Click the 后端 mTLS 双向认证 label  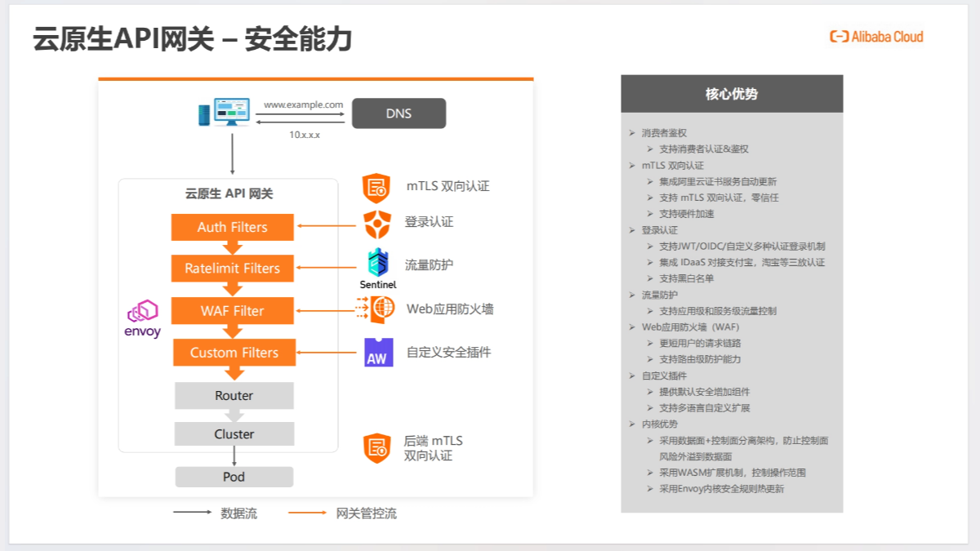click(x=433, y=448)
